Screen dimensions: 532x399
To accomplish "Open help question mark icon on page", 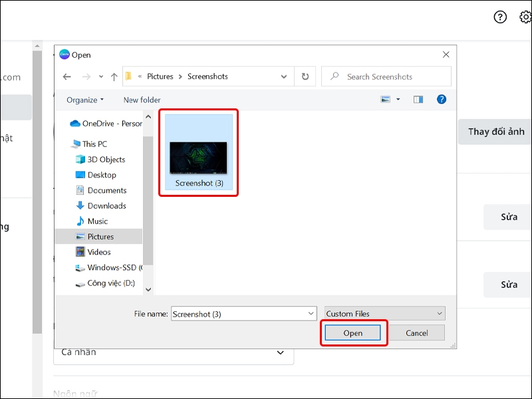I will (x=500, y=17).
